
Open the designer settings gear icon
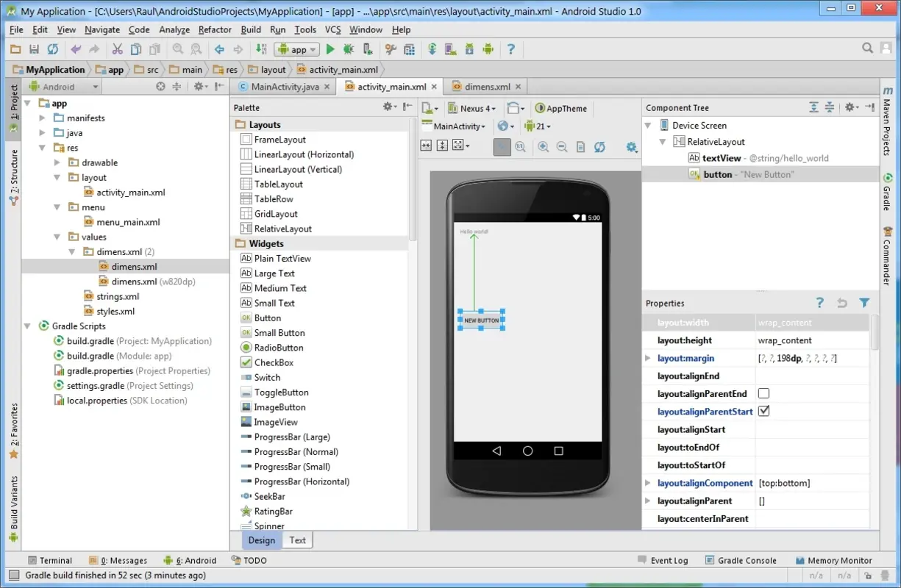click(631, 146)
